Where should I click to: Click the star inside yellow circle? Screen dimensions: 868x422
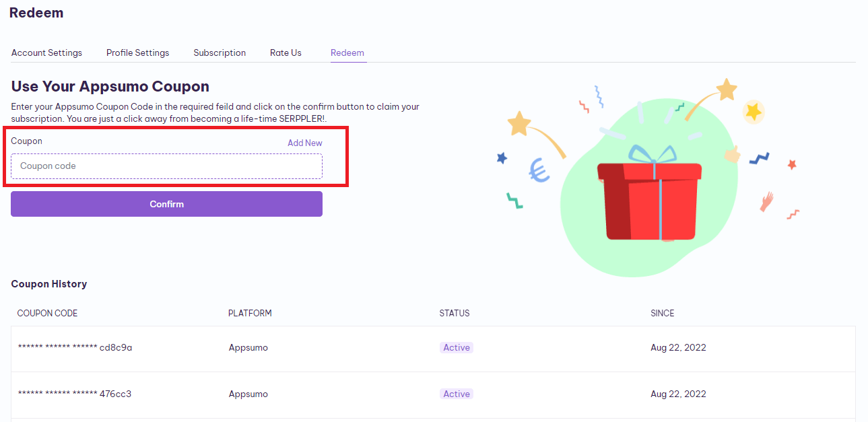pos(754,111)
